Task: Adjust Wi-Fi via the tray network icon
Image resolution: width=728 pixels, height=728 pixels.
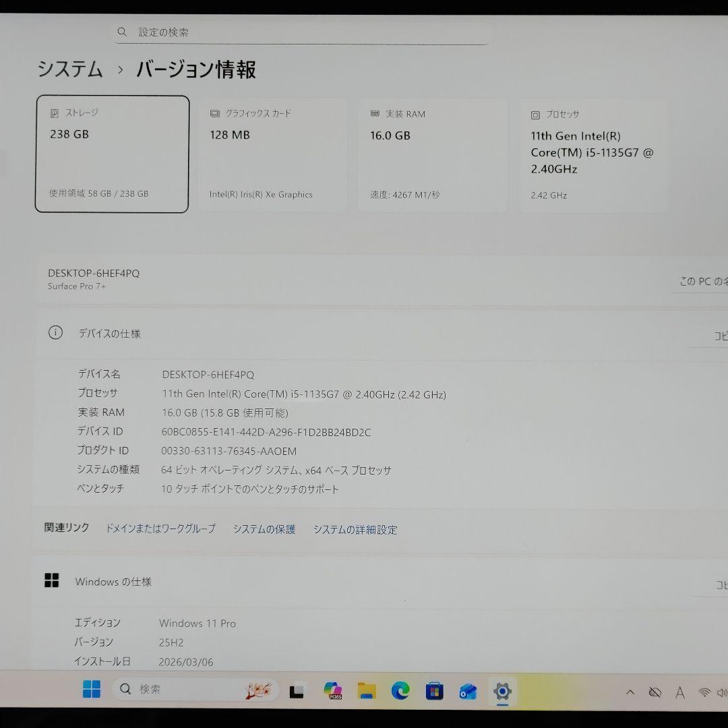Action: 704,692
